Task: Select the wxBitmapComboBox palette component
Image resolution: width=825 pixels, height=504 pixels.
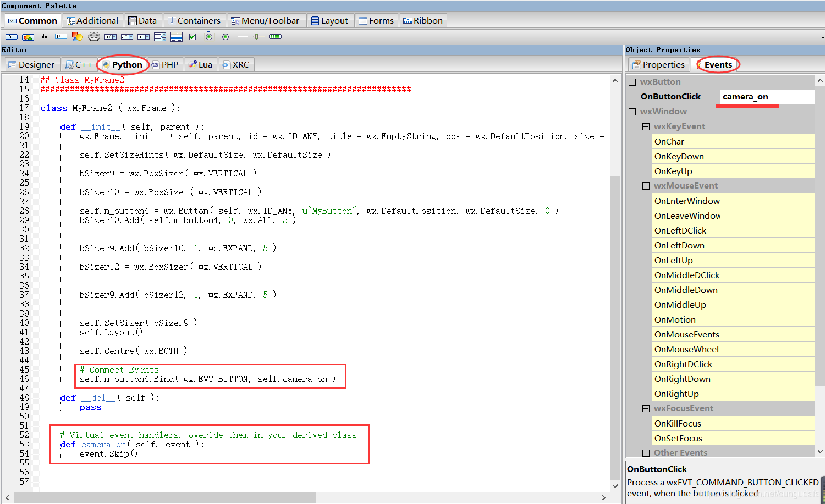Action: tap(127, 37)
